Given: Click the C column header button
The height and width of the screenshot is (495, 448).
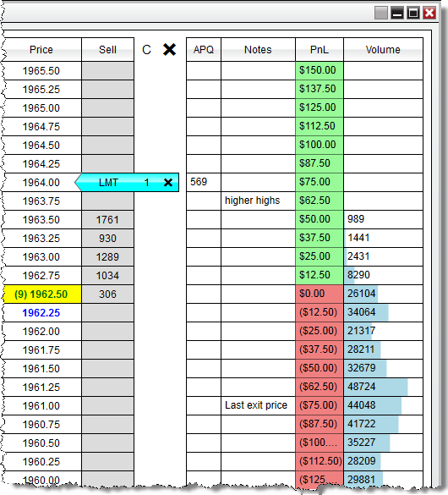Looking at the screenshot, I should click(146, 50).
